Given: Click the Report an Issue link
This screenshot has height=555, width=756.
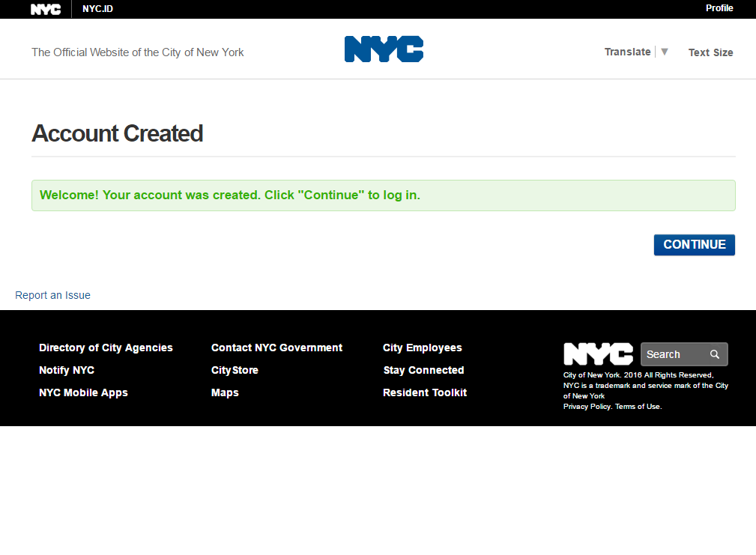Looking at the screenshot, I should click(52, 295).
